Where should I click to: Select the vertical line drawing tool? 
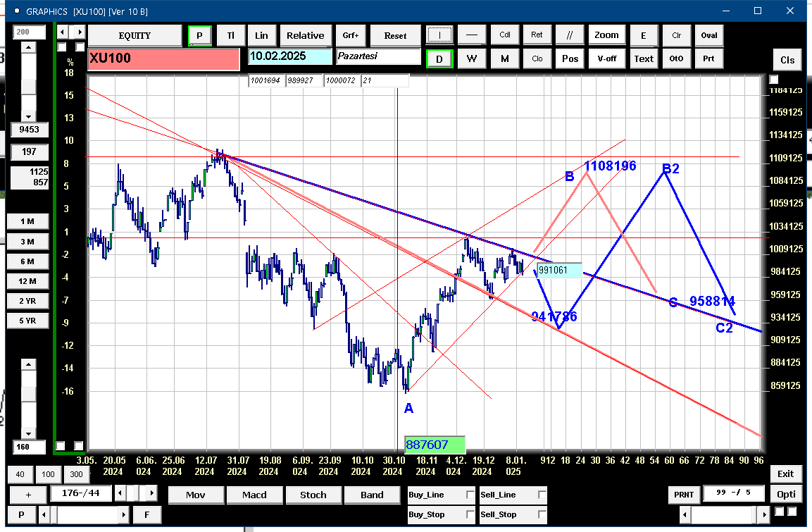click(x=439, y=35)
